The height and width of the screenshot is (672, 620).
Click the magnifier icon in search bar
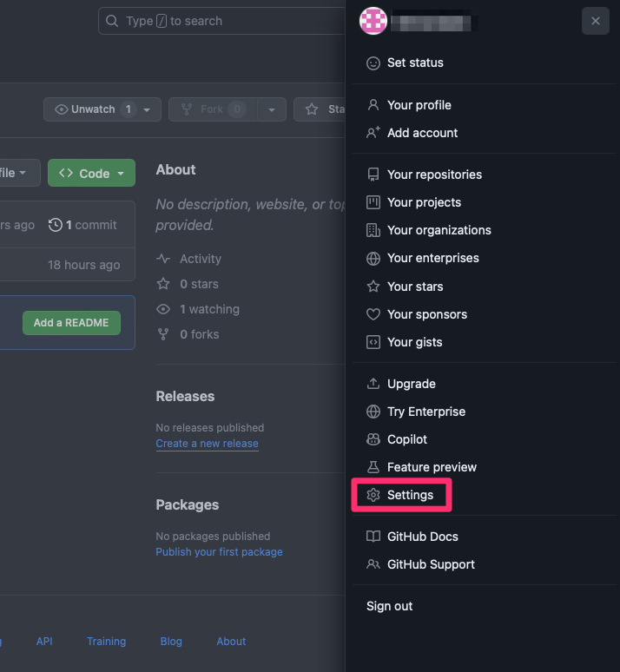pyautogui.click(x=112, y=21)
